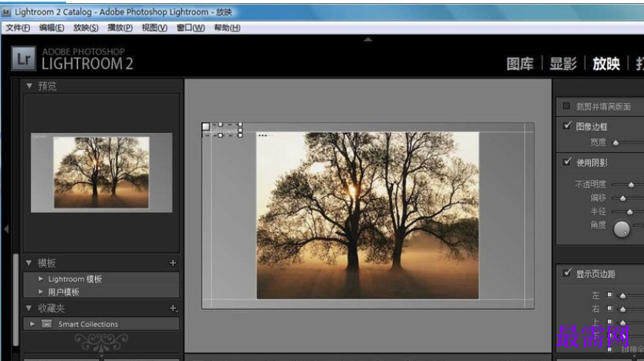Enable 裁剪并填满版面 checkbox

point(566,106)
